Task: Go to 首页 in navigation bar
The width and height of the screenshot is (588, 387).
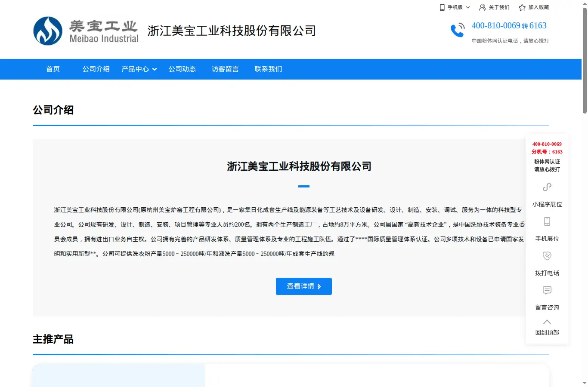Action: 53,69
